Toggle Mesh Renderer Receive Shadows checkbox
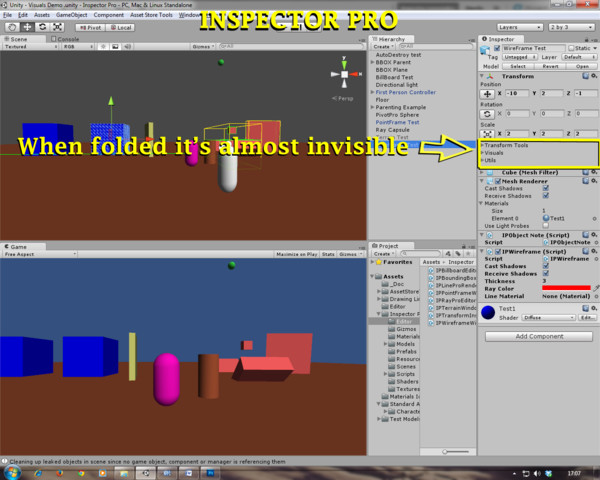The width and height of the screenshot is (600, 480). coord(546,196)
